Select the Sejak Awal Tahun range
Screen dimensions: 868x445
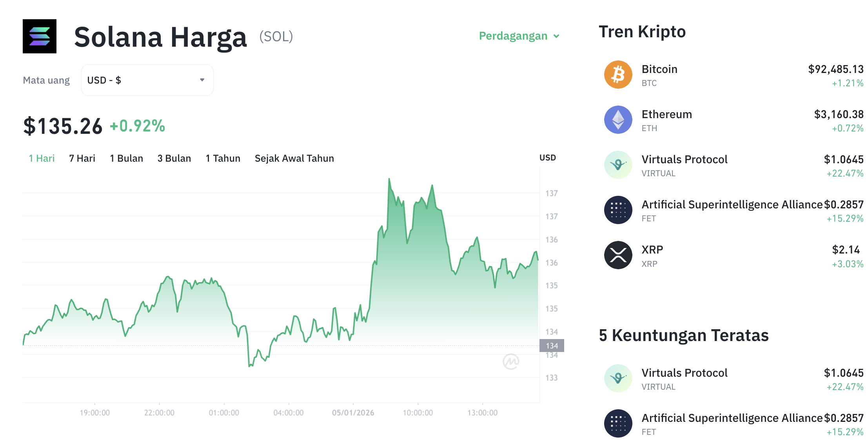[294, 158]
